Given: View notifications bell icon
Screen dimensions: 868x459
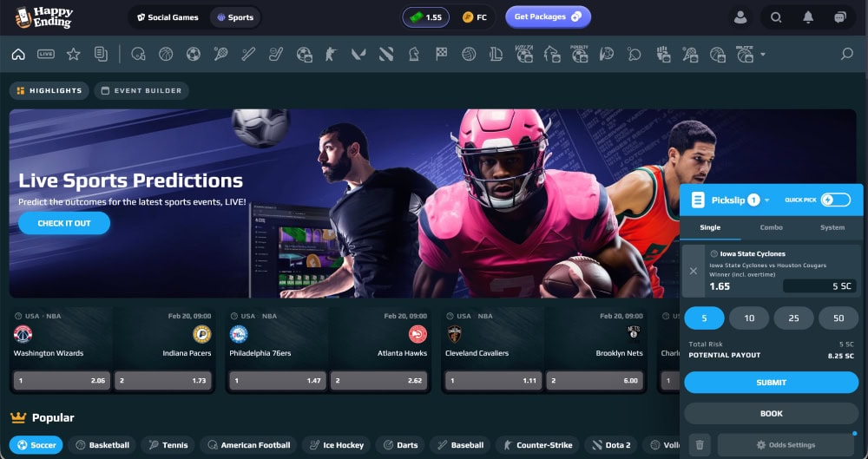Looking at the screenshot, I should pyautogui.click(x=808, y=17).
